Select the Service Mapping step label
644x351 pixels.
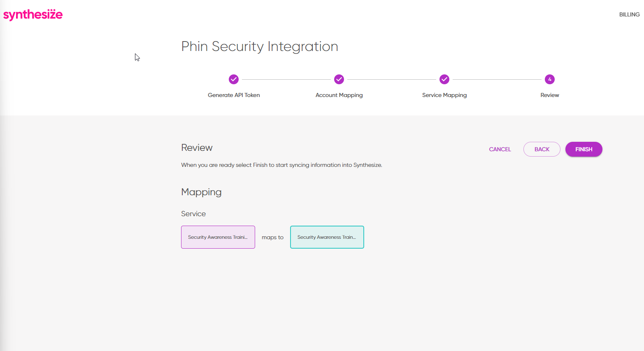[x=444, y=95]
